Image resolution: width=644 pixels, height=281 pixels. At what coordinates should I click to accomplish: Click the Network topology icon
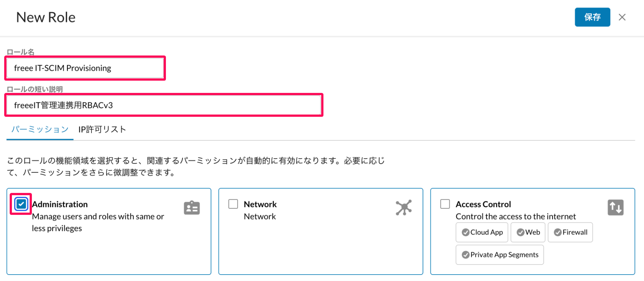[x=404, y=207]
